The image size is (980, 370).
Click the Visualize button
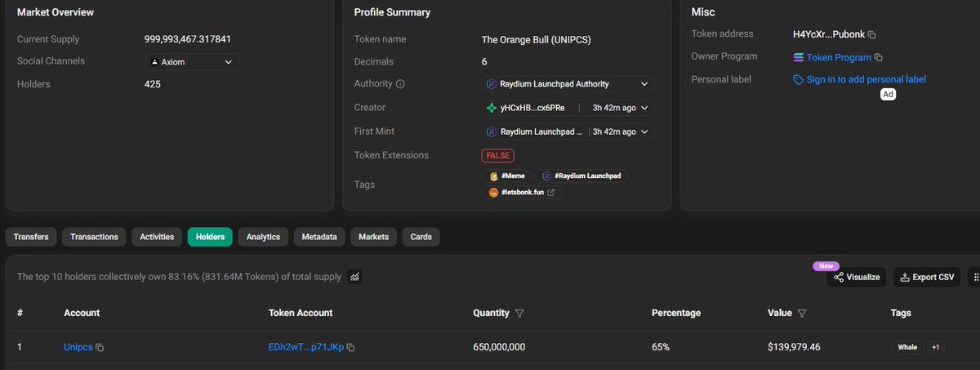[x=857, y=278]
